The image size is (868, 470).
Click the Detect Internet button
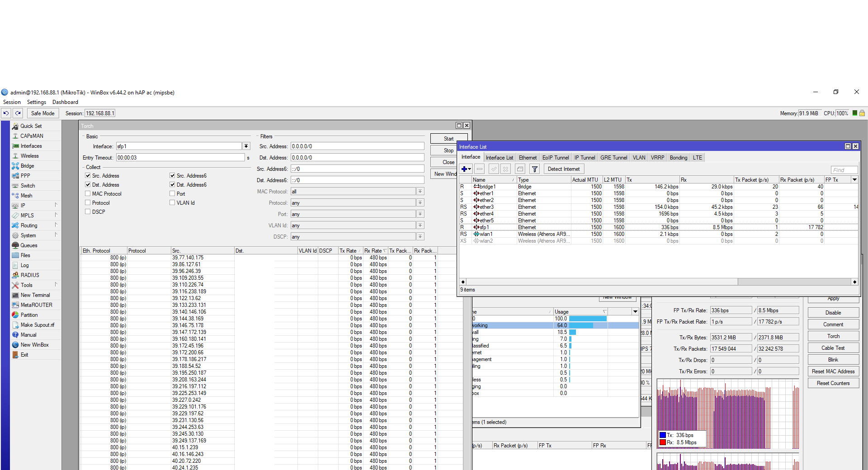[563, 169]
